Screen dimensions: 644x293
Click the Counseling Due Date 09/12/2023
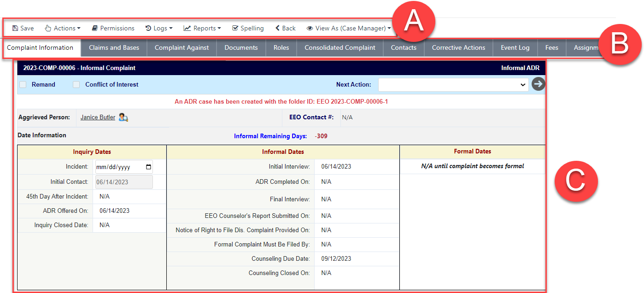pyautogui.click(x=336, y=259)
